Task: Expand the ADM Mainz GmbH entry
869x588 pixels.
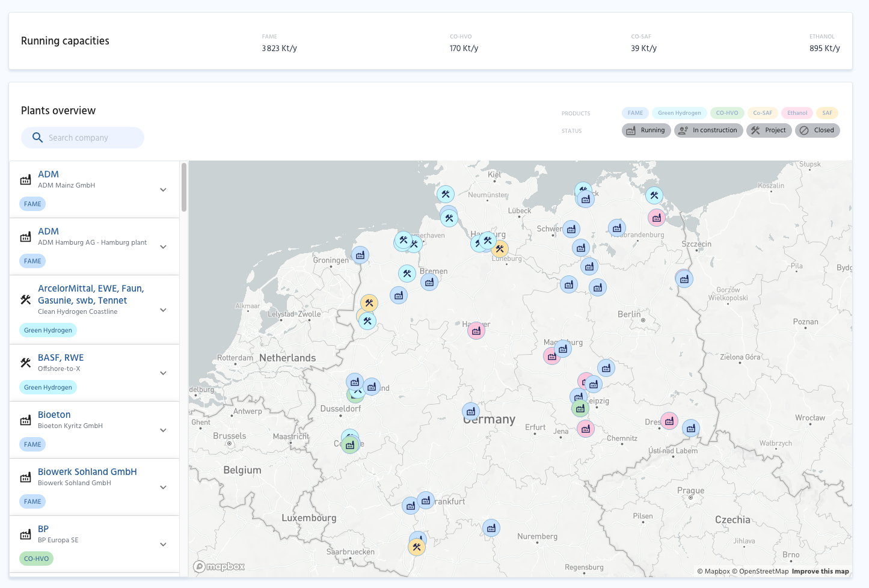Action: (163, 190)
